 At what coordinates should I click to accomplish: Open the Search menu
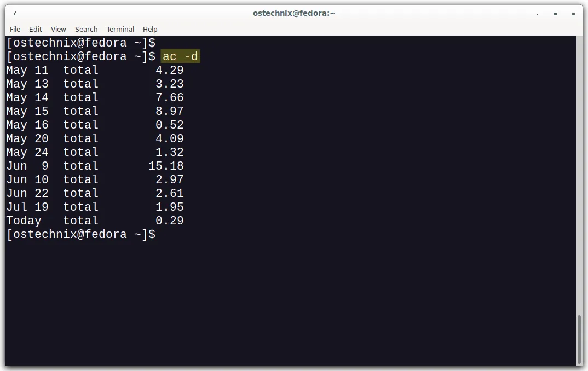coord(86,29)
